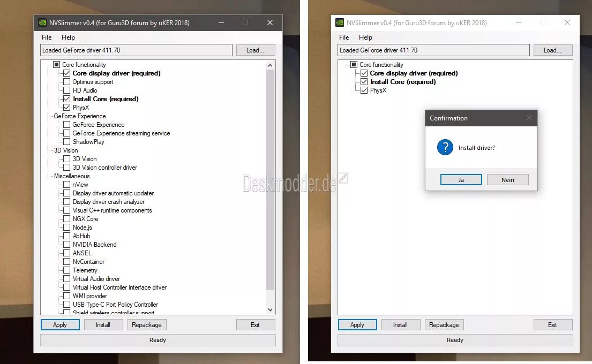592x364 pixels.
Task: Close the Confirmation dialog with its X
Action: [x=529, y=118]
